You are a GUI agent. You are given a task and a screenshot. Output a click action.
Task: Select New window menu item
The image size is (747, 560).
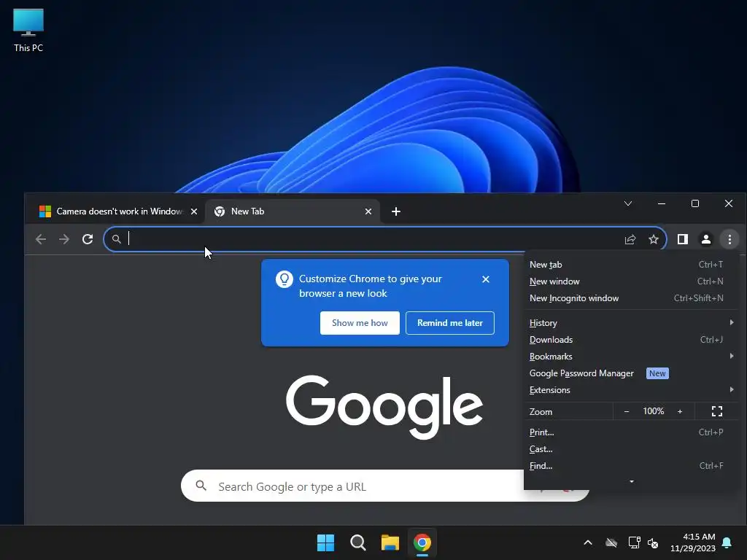pos(631,281)
